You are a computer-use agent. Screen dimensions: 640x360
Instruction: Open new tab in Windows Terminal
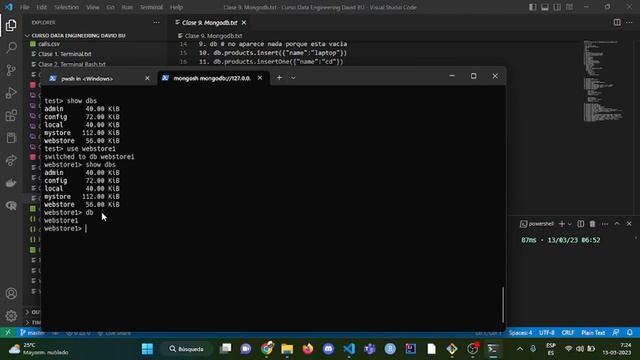pyautogui.click(x=279, y=78)
